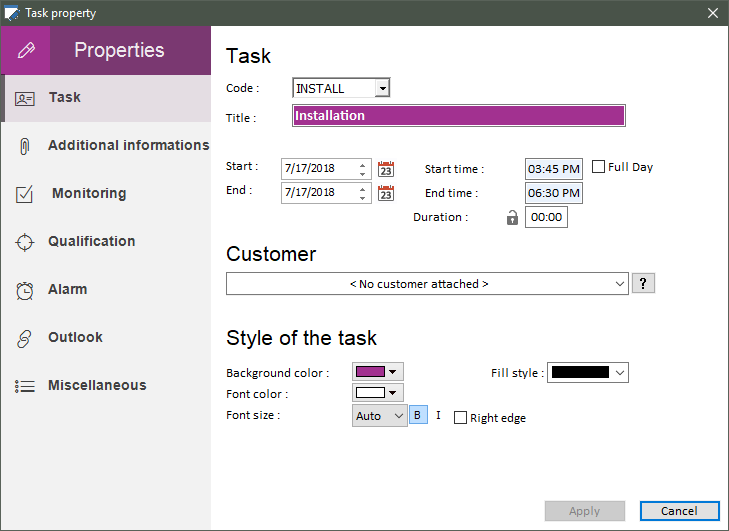Switch to Additional informations tab

(106, 146)
